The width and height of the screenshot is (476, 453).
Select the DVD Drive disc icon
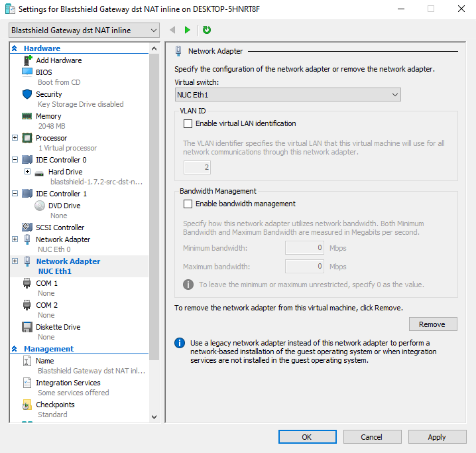40,206
